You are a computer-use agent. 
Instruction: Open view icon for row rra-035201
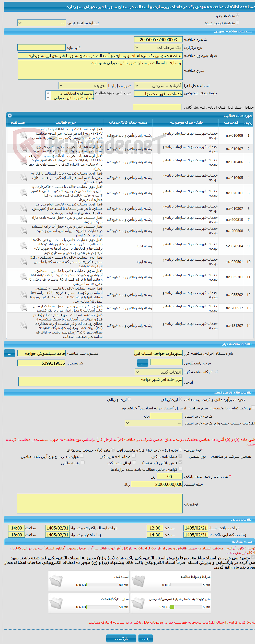(x=24, y=277)
